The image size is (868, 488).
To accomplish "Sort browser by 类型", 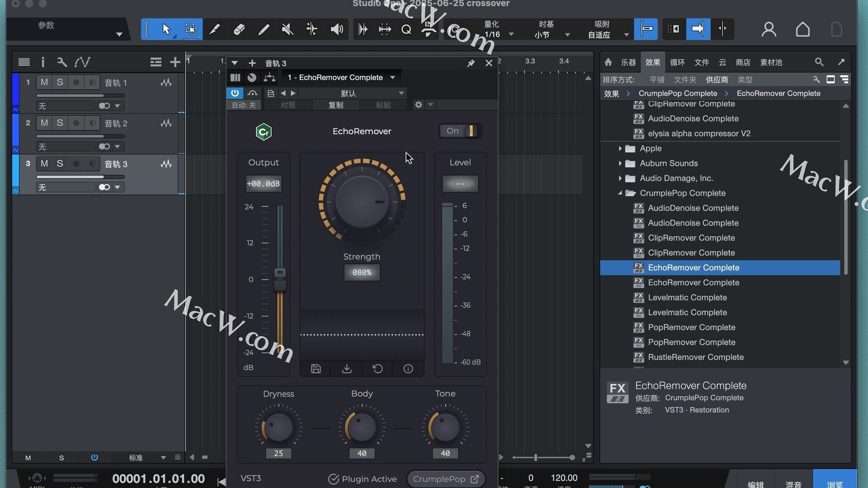I will [x=745, y=80].
